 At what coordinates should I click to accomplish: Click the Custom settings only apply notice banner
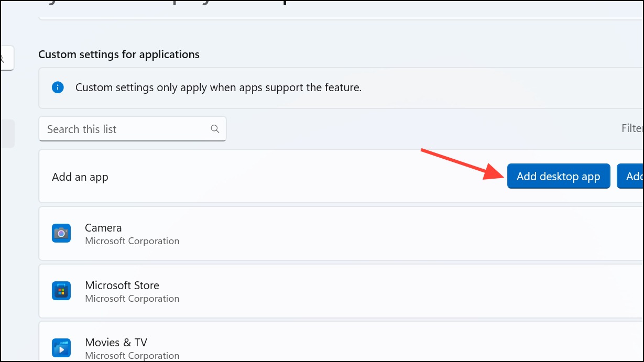(x=341, y=87)
